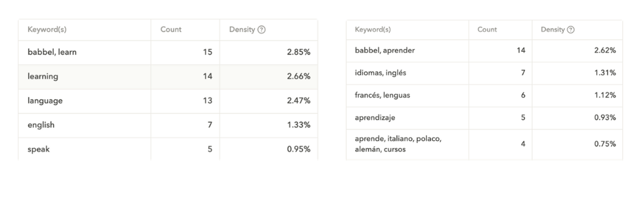Click Keyword(s) header in left table
The width and height of the screenshot is (644, 202).
(47, 30)
